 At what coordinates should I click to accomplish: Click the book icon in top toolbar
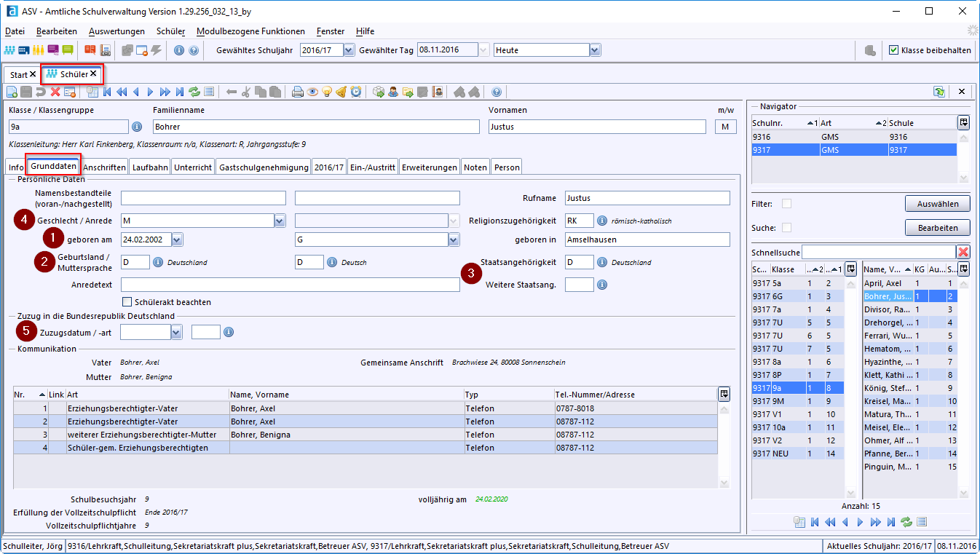(x=90, y=50)
